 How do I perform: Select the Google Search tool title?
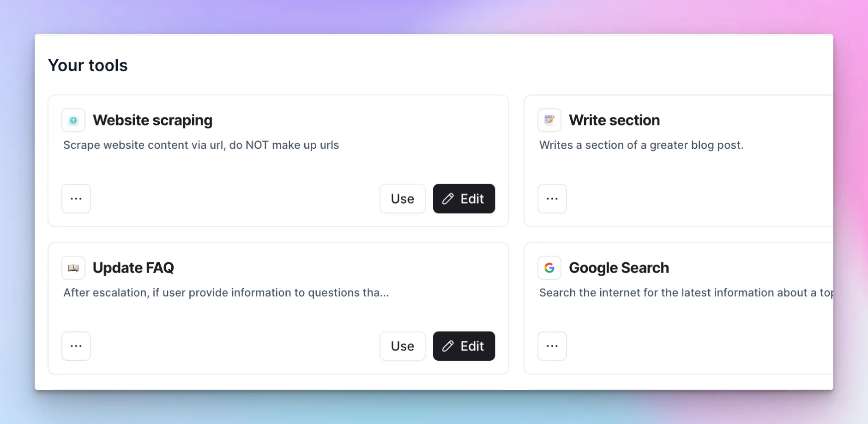619,268
